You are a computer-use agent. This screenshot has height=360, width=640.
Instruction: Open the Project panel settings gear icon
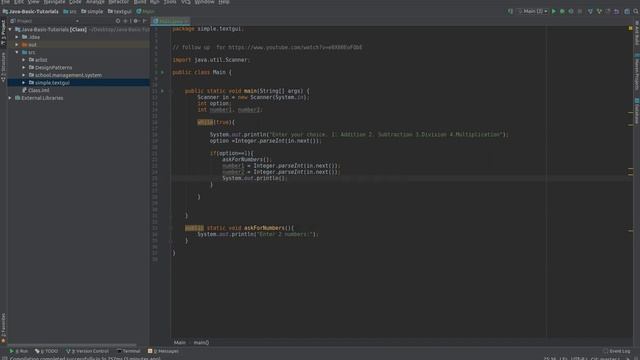136,21
